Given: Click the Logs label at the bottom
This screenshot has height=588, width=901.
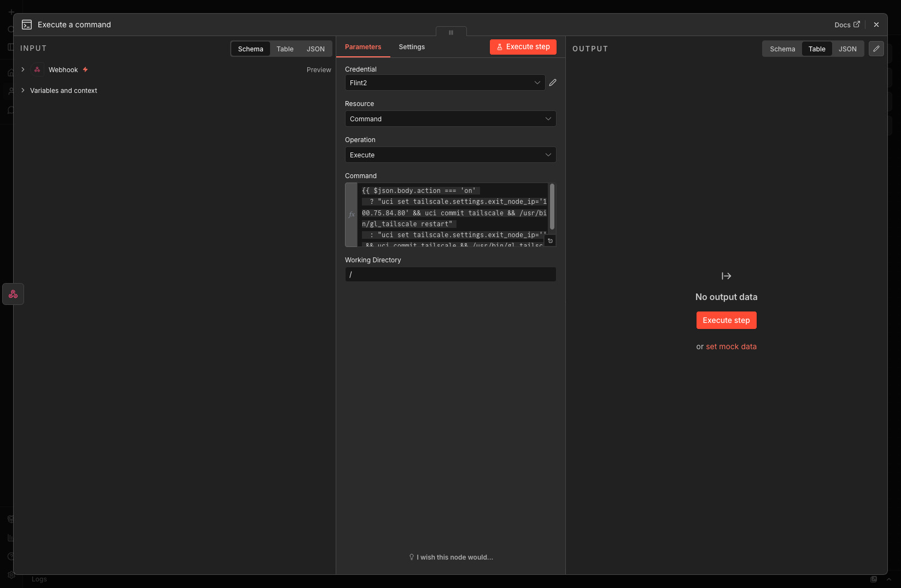Looking at the screenshot, I should pyautogui.click(x=39, y=579).
